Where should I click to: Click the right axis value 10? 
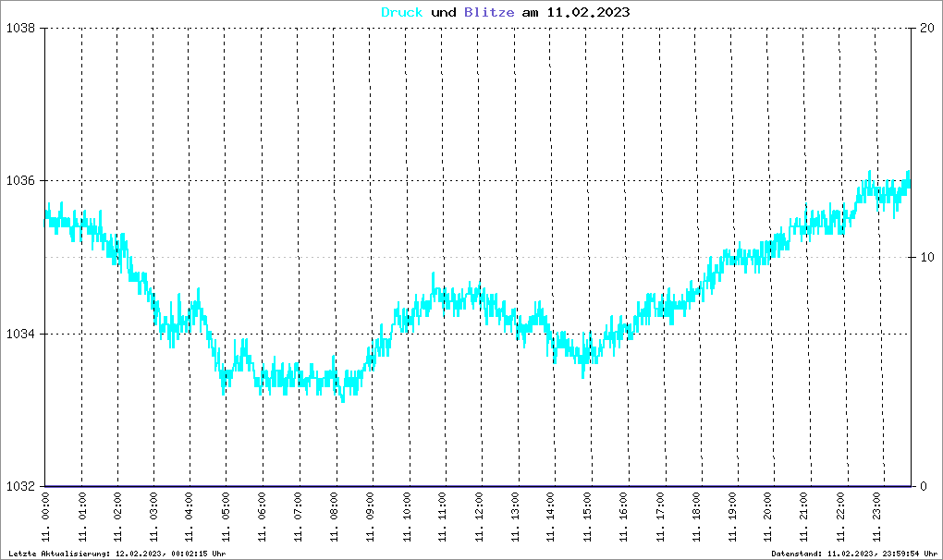tap(926, 257)
